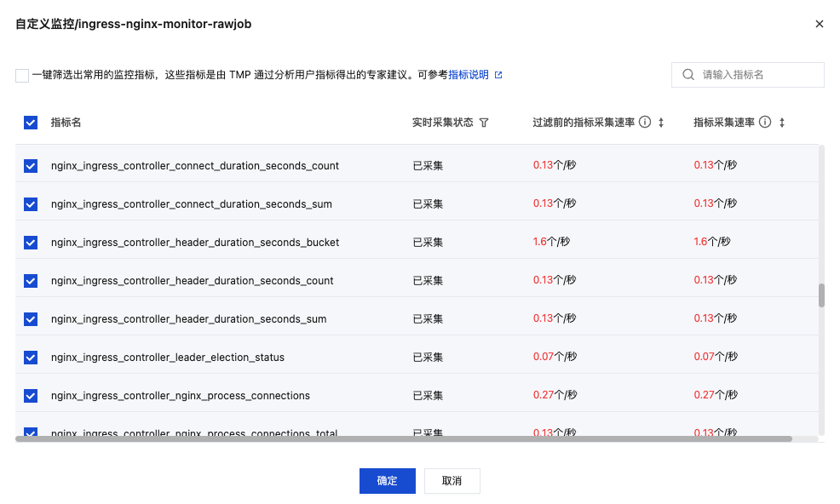
Task: Click final 1.6个/秒 collection rate in bucket row
Action: [x=712, y=242]
